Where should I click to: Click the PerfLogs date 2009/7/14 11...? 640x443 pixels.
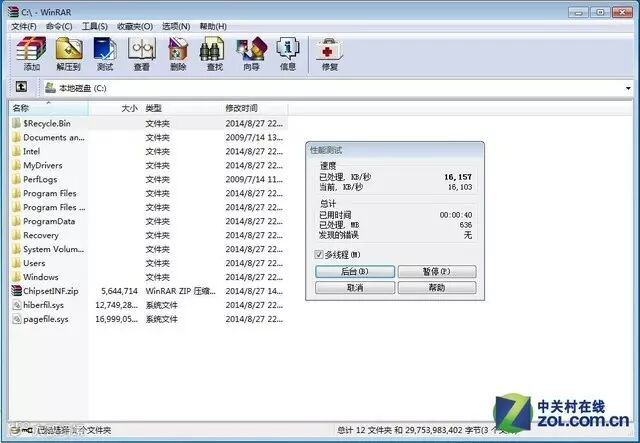pyautogui.click(x=254, y=179)
